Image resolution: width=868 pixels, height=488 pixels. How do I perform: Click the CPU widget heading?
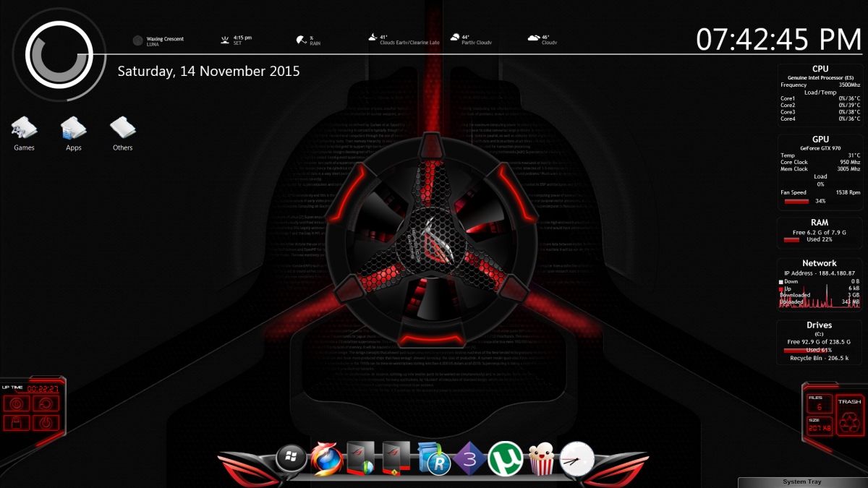tap(820, 69)
